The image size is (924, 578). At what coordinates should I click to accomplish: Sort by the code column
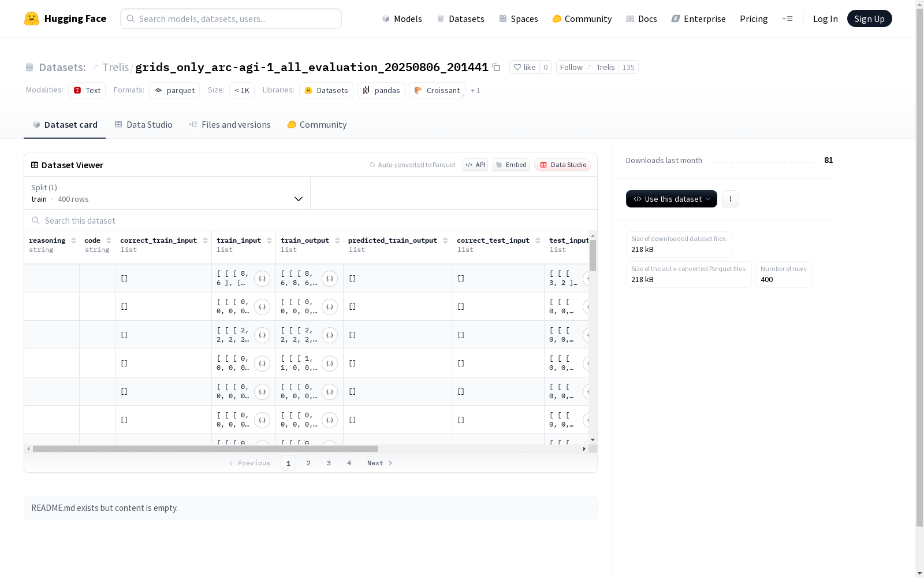(109, 240)
